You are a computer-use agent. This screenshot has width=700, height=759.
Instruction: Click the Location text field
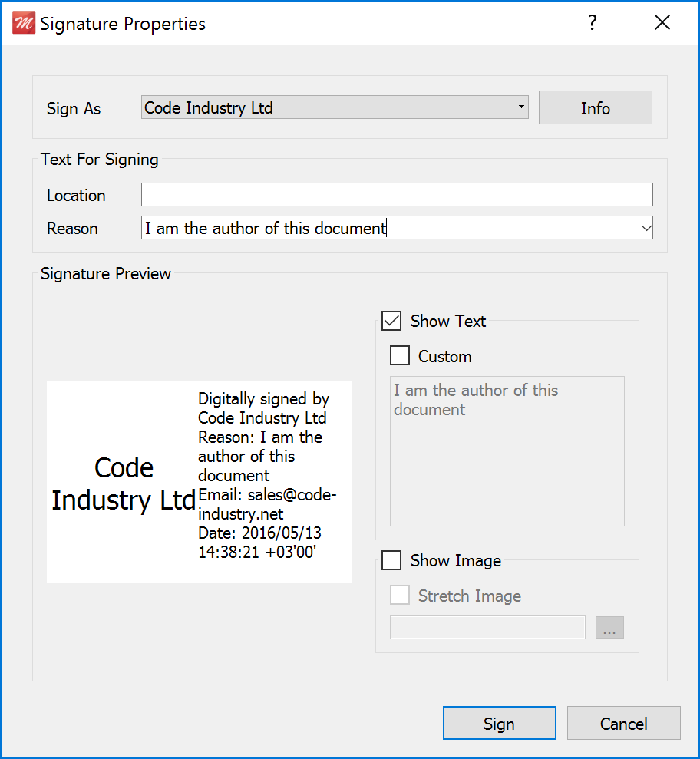point(396,195)
